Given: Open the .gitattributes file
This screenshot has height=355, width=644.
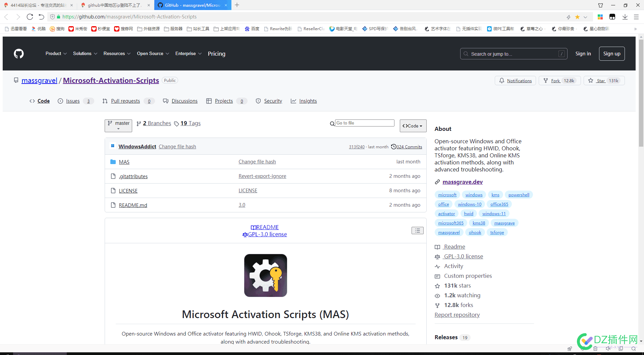Looking at the screenshot, I should [133, 176].
